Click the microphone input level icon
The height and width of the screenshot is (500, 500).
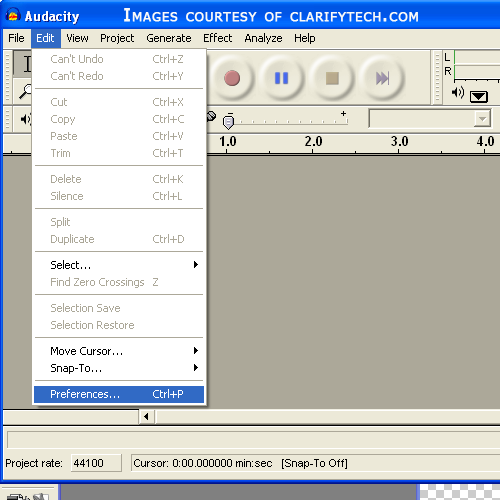(211, 117)
